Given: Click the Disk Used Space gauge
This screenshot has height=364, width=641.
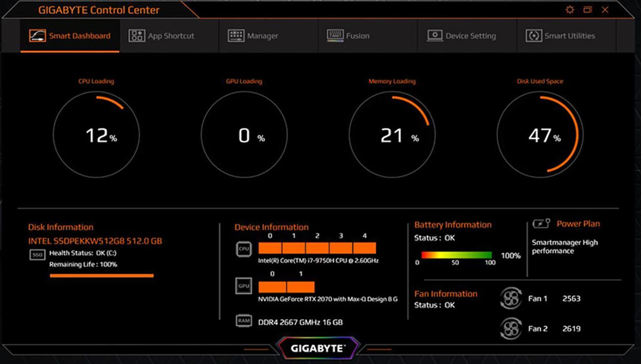Looking at the screenshot, I should point(541,135).
